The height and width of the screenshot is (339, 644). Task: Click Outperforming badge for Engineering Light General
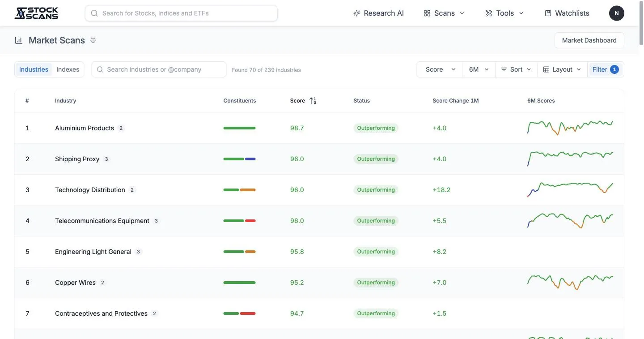376,252
